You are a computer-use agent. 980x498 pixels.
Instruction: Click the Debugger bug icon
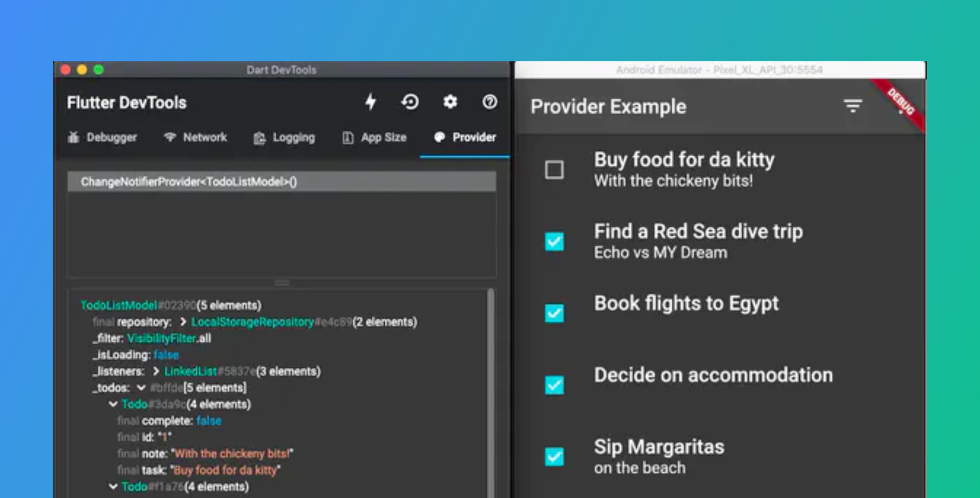coord(73,138)
